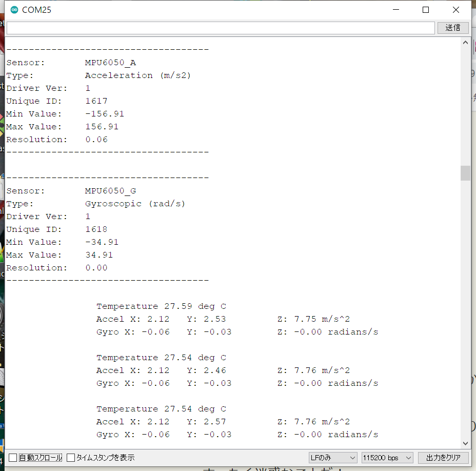Focus the serial message input field
The image size is (476, 471).
tap(221, 28)
